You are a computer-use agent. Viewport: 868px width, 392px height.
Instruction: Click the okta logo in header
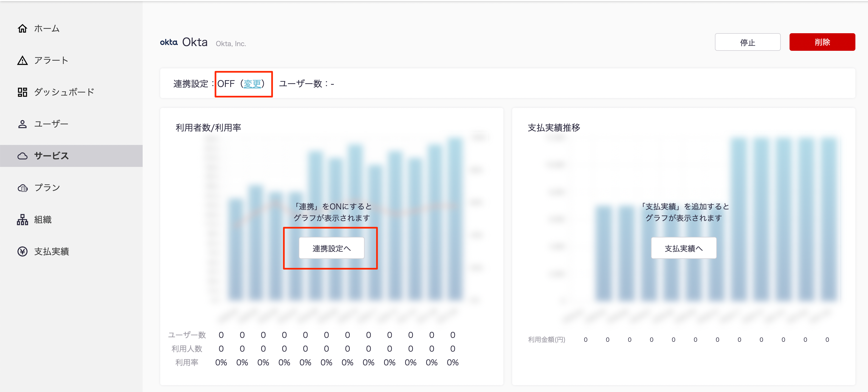(168, 43)
